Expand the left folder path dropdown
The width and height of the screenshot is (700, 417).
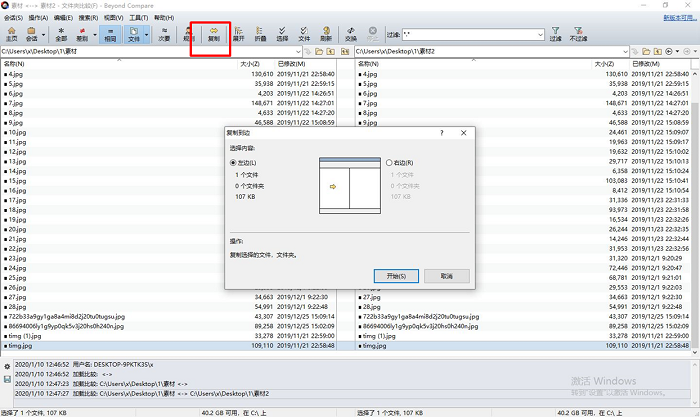pos(298,52)
